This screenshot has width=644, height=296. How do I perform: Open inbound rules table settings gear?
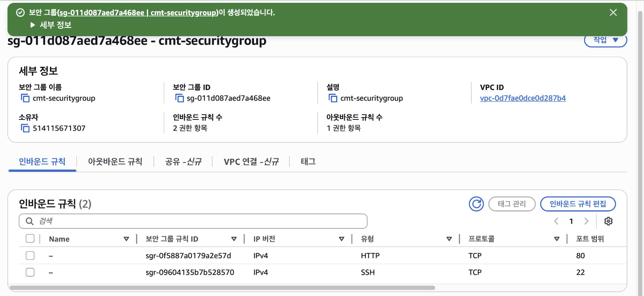tap(608, 221)
